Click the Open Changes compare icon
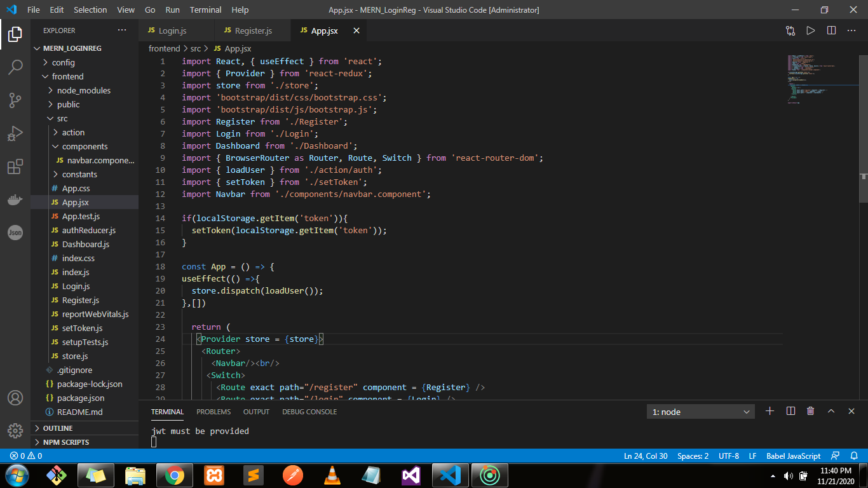The width and height of the screenshot is (868, 488). point(790,30)
